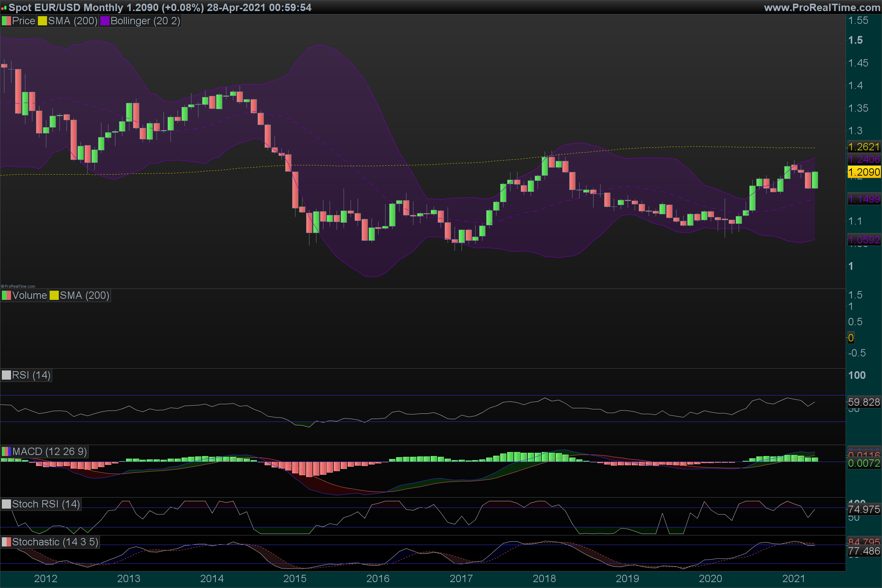Click the yellow 1.2090 current price tag
This screenshot has height=588, width=882.
864,172
